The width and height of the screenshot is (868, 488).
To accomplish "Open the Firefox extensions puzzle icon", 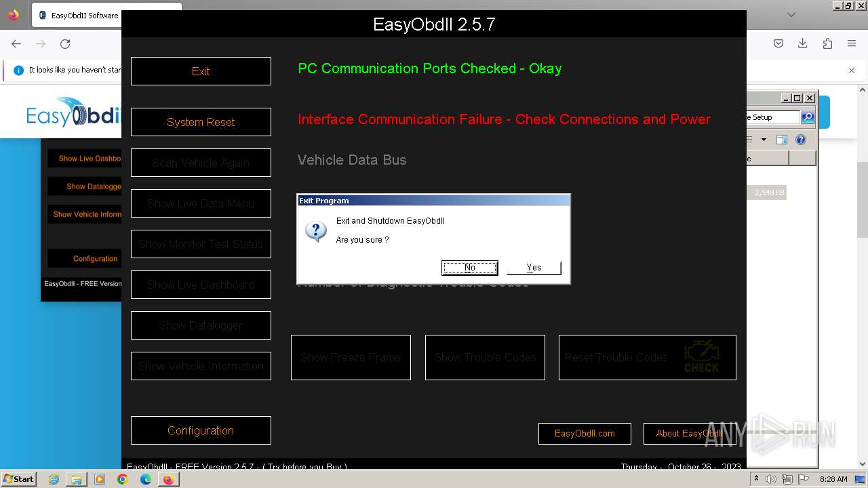I will tap(827, 43).
